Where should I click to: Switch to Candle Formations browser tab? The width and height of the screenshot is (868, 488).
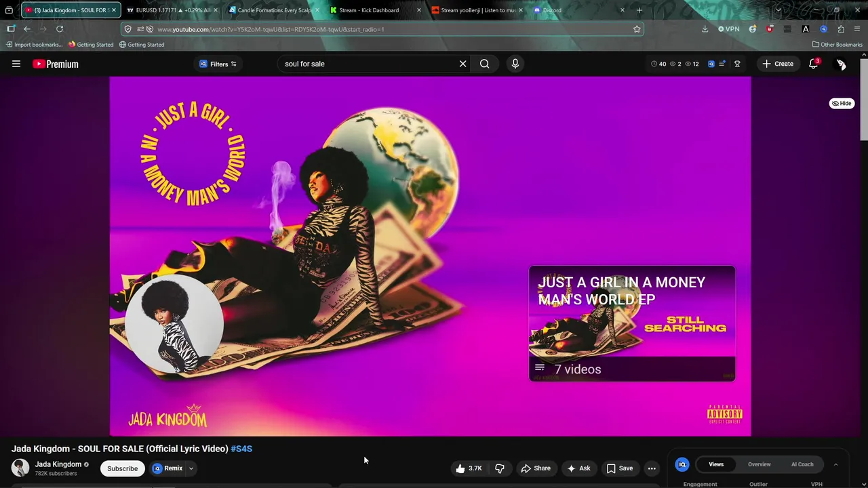273,10
